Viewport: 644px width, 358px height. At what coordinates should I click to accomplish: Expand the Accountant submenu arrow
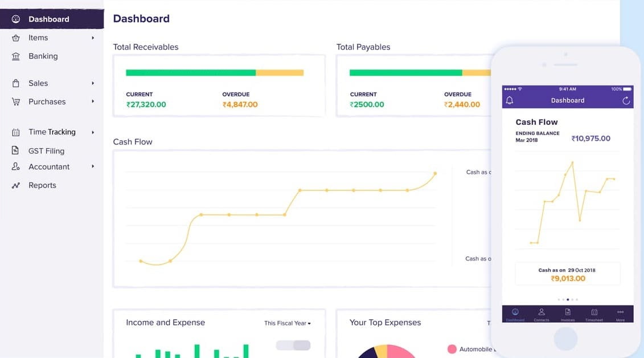coord(93,166)
